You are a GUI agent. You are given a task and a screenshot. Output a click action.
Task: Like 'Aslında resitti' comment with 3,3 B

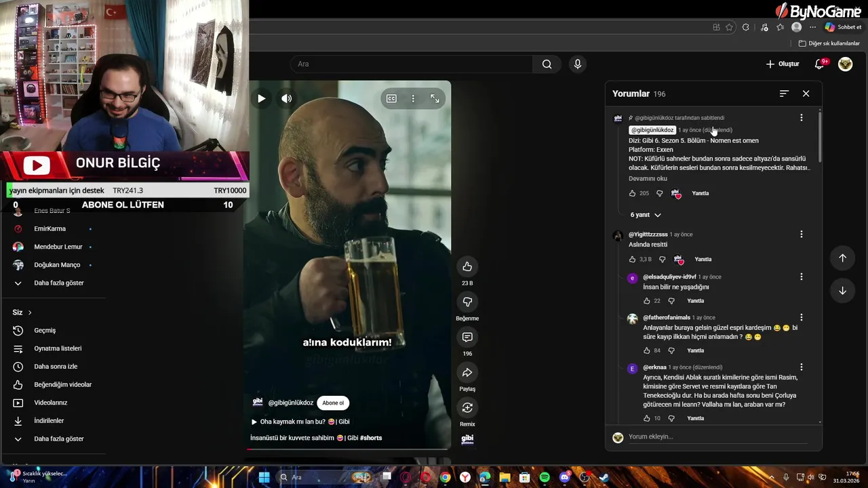pos(632,259)
